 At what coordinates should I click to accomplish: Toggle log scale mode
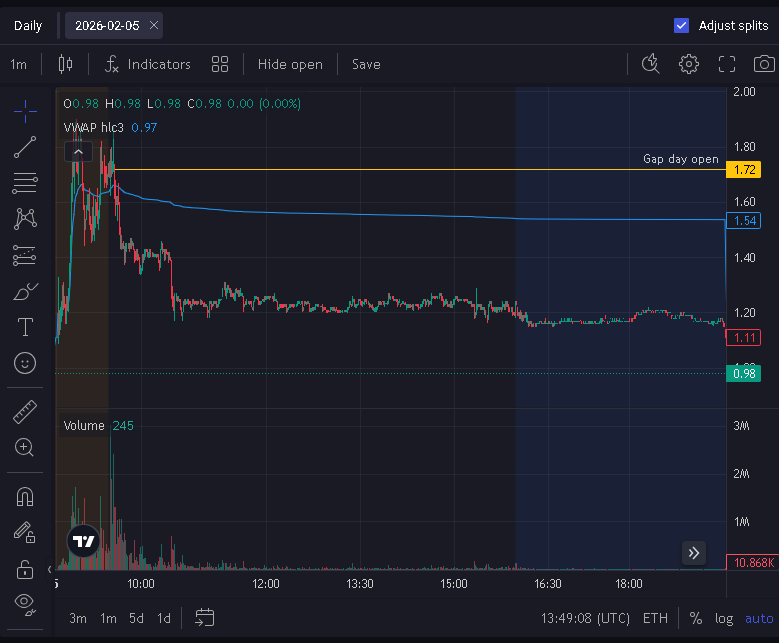click(724, 619)
